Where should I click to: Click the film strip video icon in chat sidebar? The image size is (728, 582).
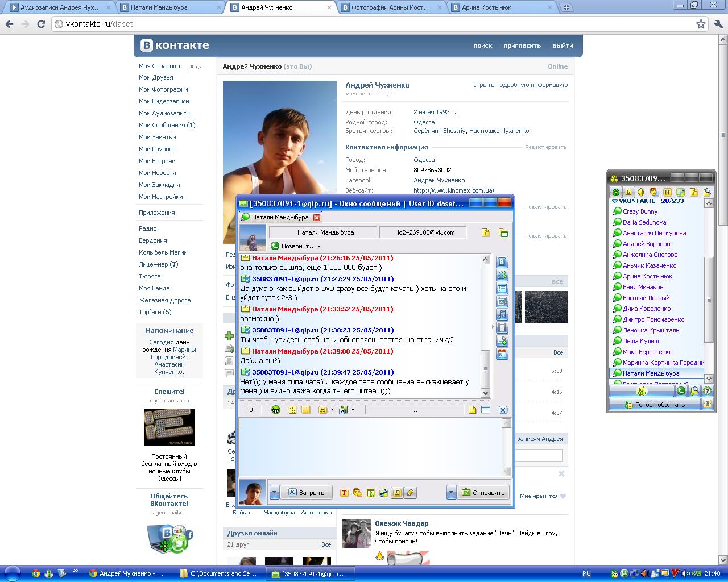click(x=502, y=327)
